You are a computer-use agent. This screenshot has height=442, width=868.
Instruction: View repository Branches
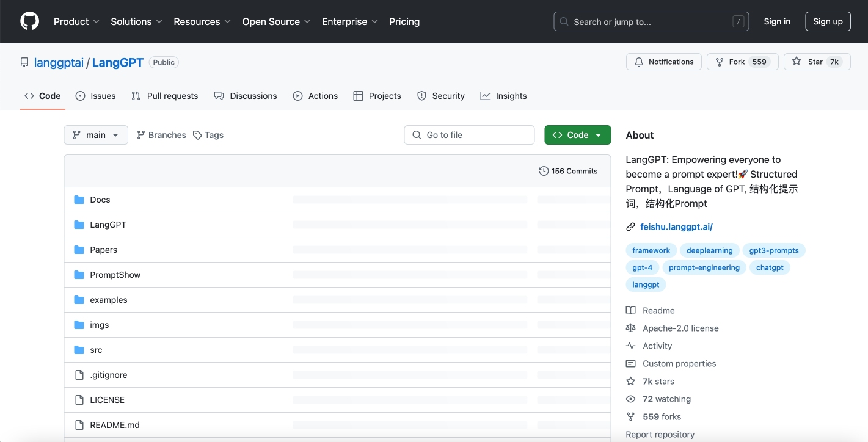click(x=161, y=135)
